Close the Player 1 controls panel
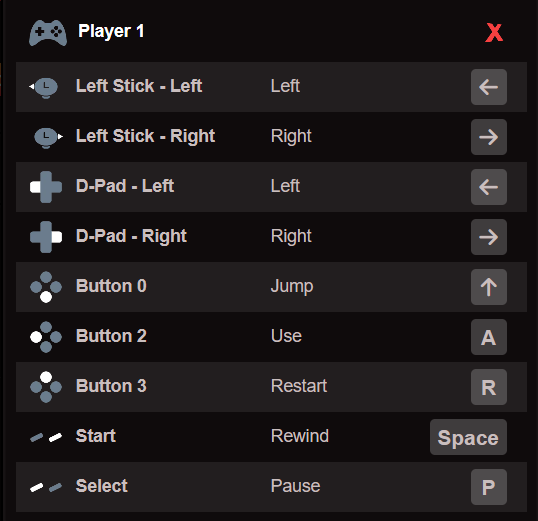 (x=494, y=33)
